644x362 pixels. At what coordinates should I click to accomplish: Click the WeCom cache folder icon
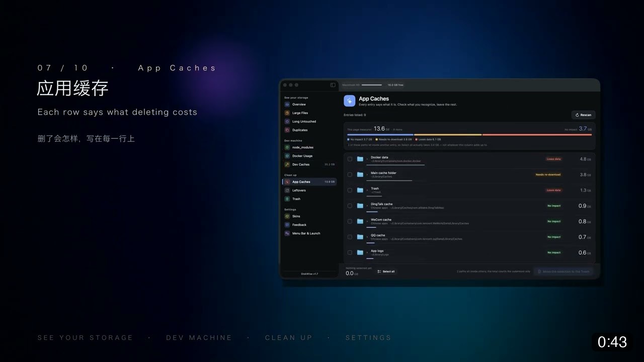(360, 221)
